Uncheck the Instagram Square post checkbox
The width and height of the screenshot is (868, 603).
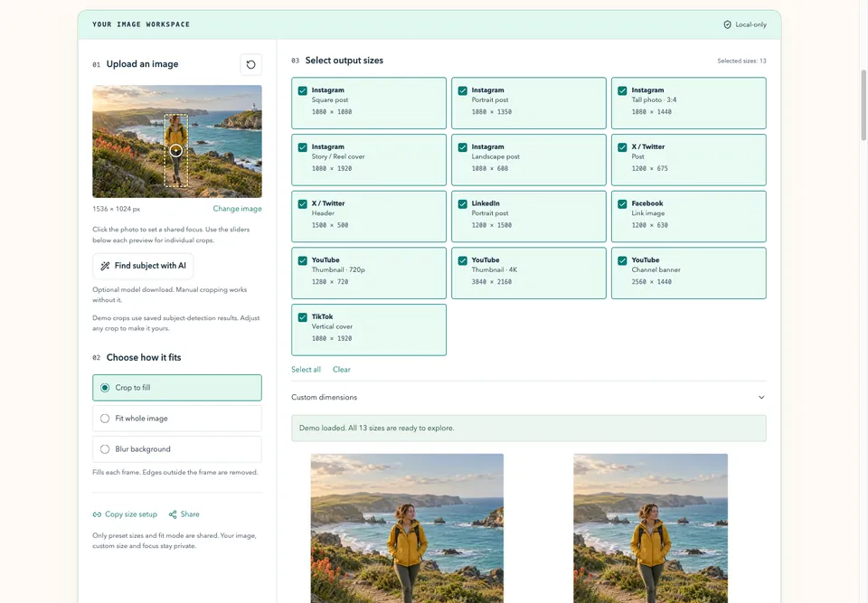[x=302, y=90]
